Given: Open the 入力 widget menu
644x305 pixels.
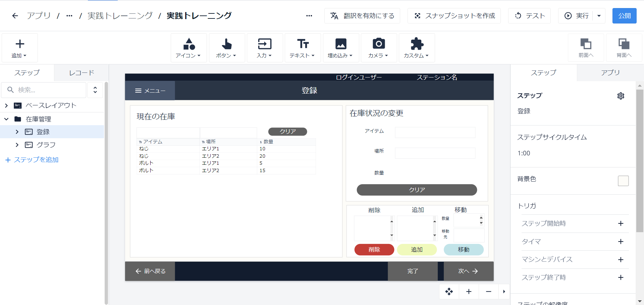Looking at the screenshot, I should [265, 48].
